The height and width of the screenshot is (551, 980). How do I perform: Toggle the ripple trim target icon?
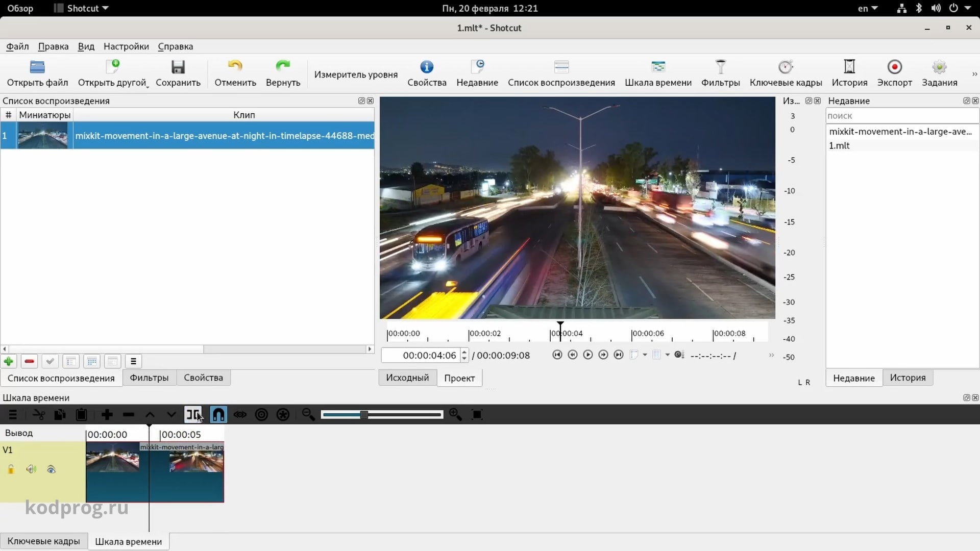point(261,415)
